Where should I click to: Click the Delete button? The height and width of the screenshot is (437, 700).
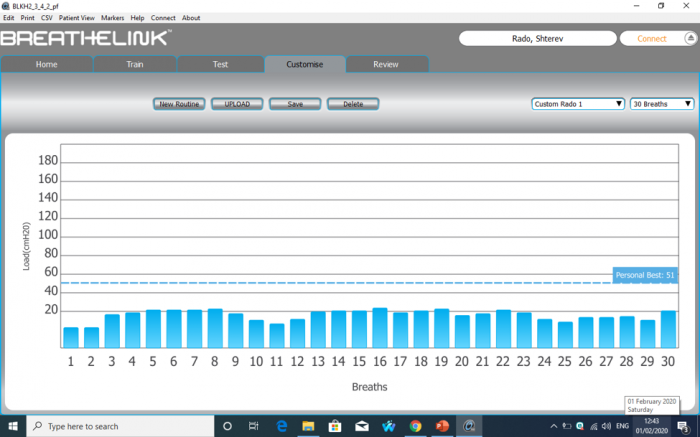click(353, 104)
